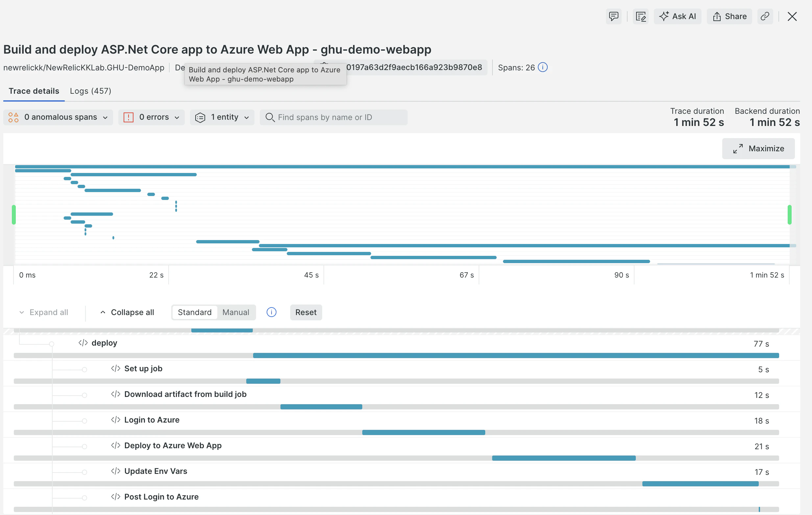The height and width of the screenshot is (515, 812).
Task: Click the info icon beside Manual toggle
Action: coord(272,312)
